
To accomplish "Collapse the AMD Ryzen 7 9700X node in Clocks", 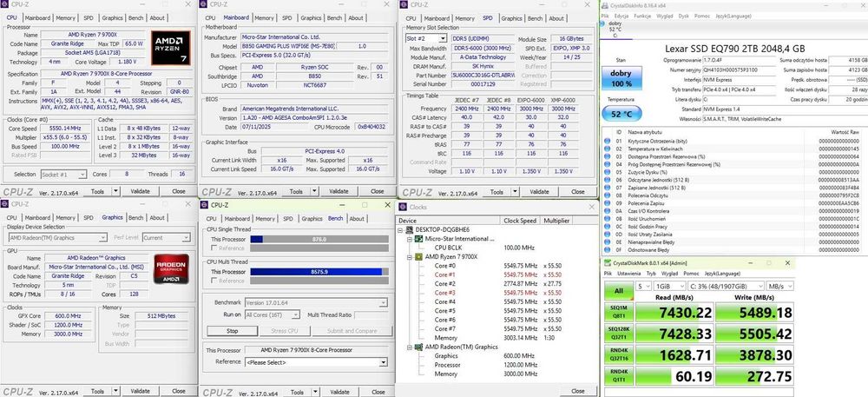I will 410,257.
